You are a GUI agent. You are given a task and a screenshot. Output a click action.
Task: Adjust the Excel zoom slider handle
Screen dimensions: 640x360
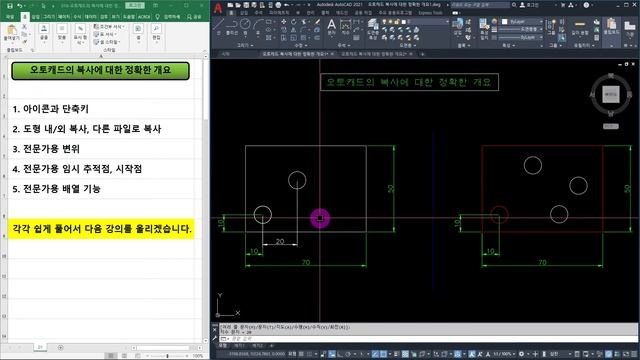[x=167, y=356]
